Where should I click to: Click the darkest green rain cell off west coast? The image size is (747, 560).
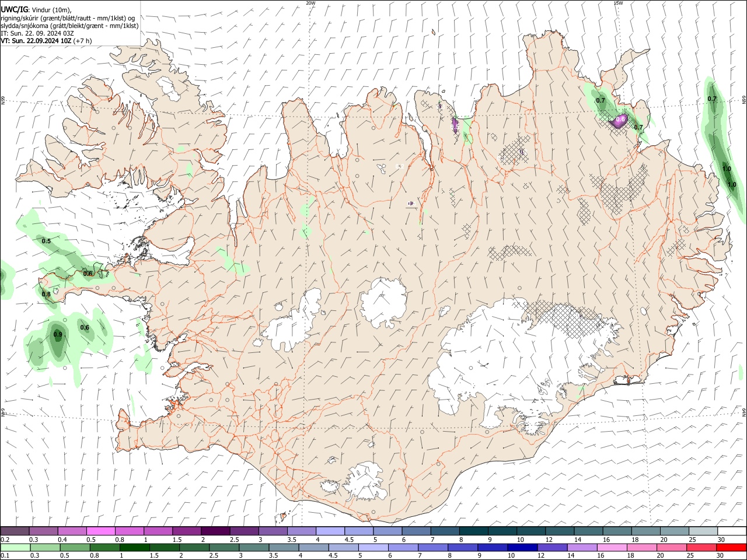[x=57, y=340]
